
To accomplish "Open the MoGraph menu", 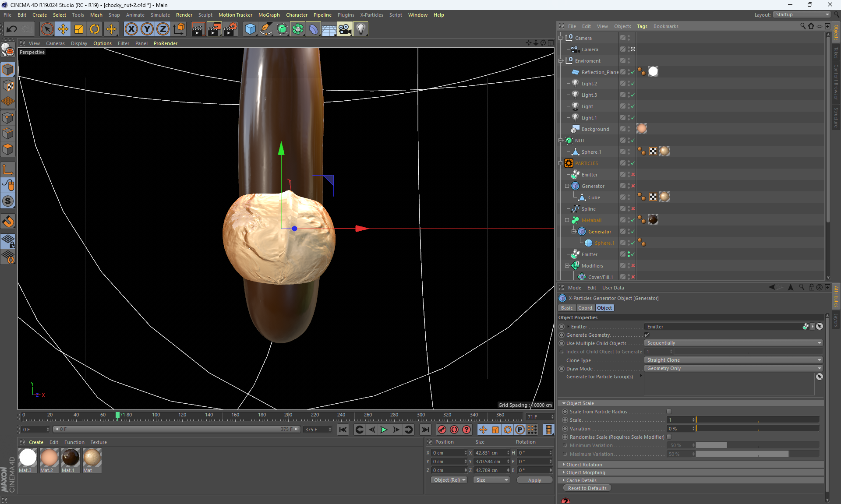I will pyautogui.click(x=269, y=15).
